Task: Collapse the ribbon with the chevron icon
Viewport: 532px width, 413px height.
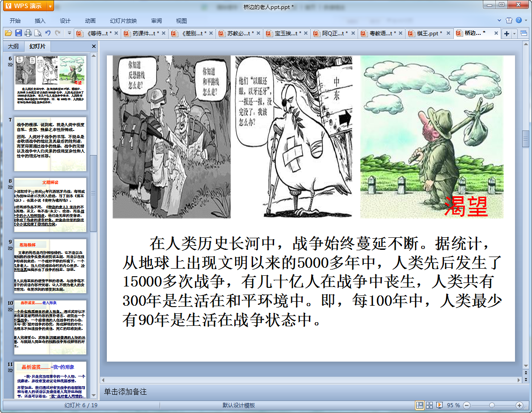Action: (499, 21)
